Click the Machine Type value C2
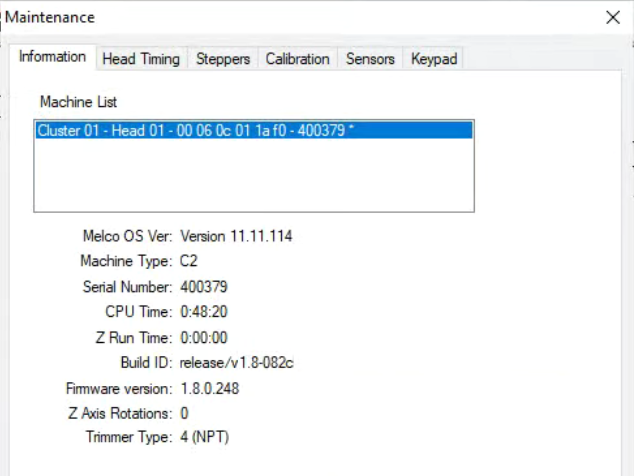 pos(188,261)
